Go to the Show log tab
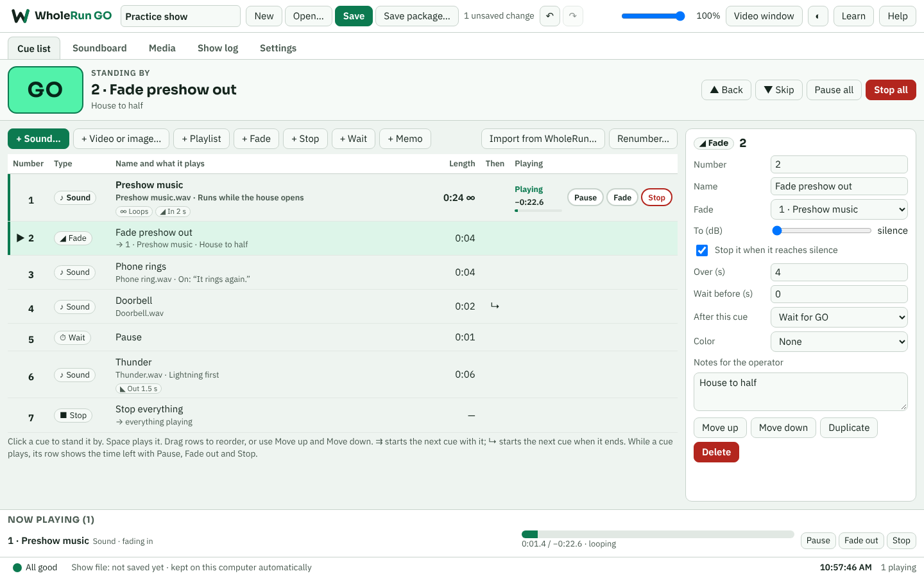 (x=218, y=48)
